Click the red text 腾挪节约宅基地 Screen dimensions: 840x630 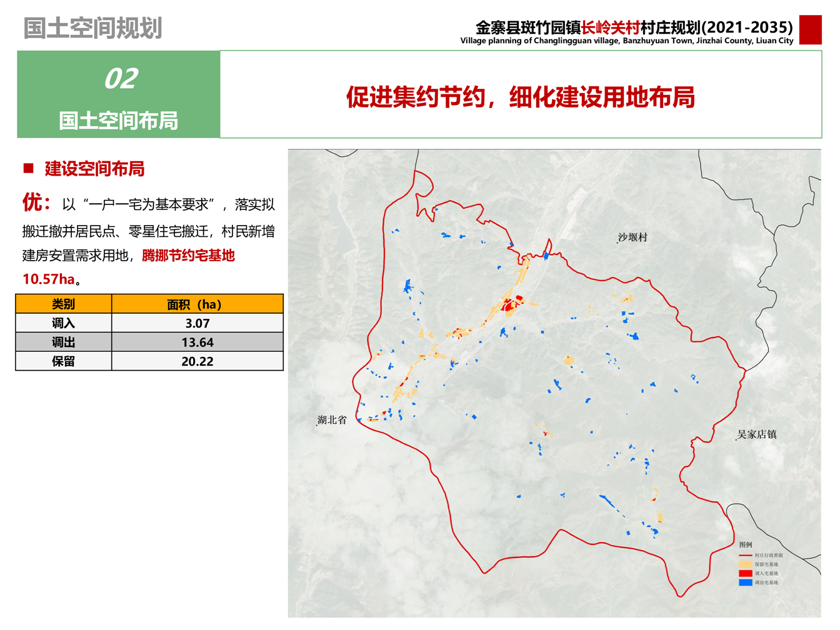tap(188, 256)
